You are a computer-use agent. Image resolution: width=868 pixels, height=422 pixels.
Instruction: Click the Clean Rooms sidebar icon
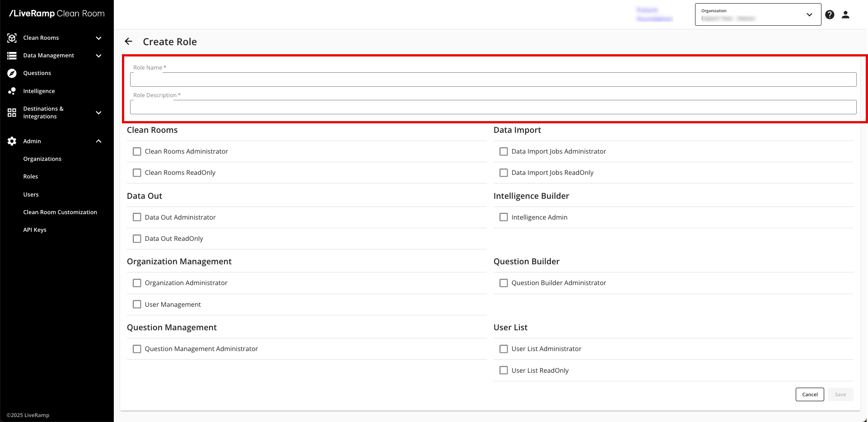(12, 38)
